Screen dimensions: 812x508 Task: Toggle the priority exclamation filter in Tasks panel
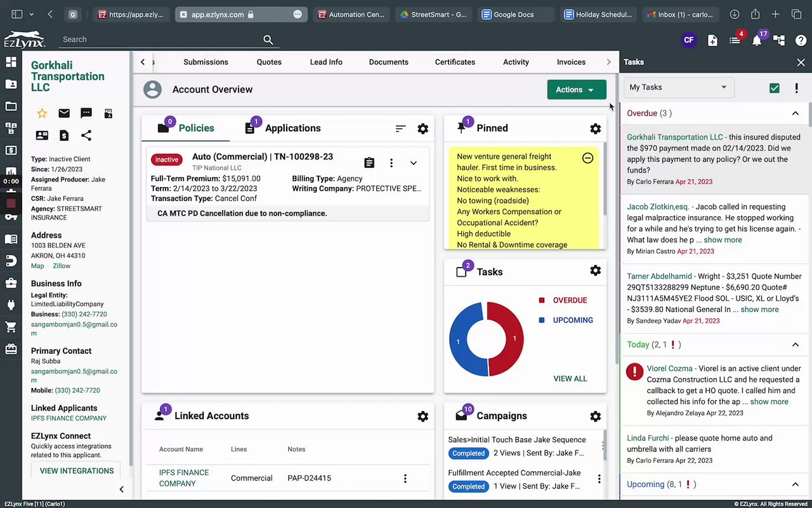coord(796,88)
